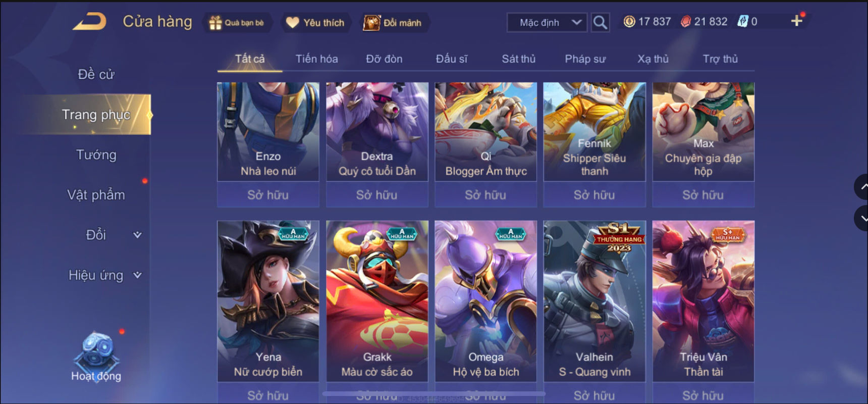Screen dimensions: 868x404
Task: Tap the plus icon to add currency
Action: [796, 21]
